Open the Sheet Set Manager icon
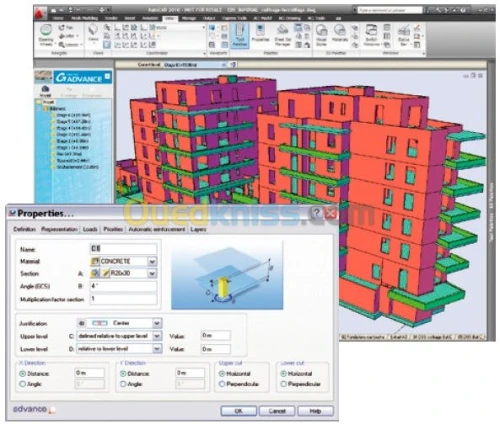The image size is (500, 424). [283, 35]
